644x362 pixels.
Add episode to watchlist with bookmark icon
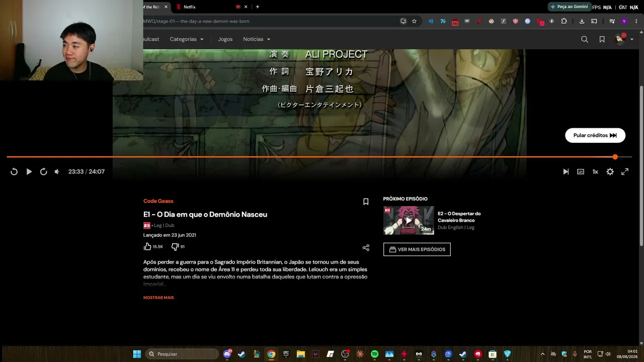366,202
